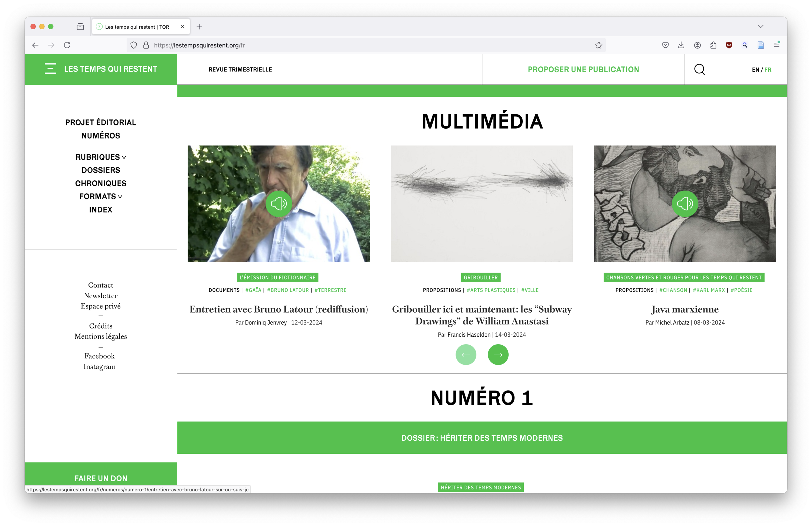This screenshot has height=526, width=812.
Task: Click the hamburger menu icon in green header
Action: [x=50, y=69]
